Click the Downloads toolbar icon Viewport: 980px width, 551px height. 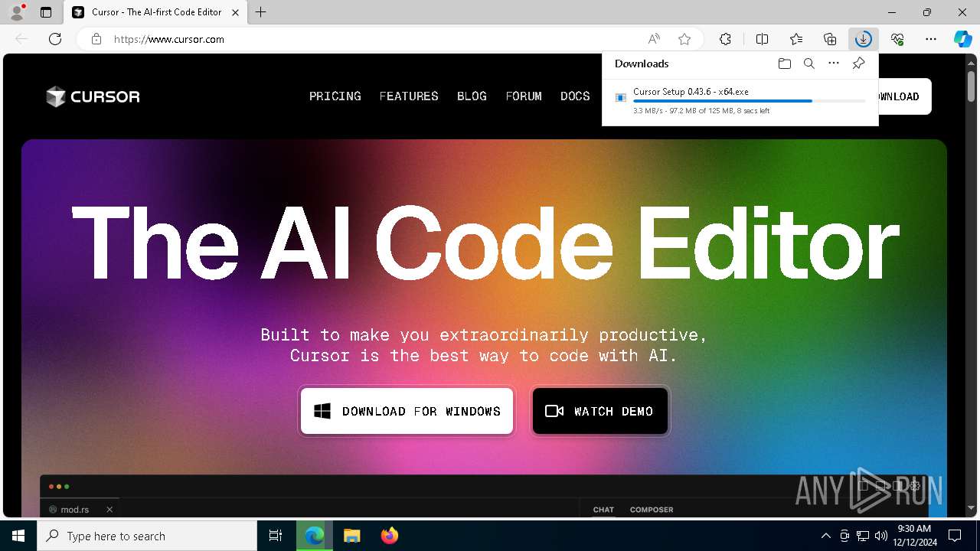pyautogui.click(x=864, y=39)
